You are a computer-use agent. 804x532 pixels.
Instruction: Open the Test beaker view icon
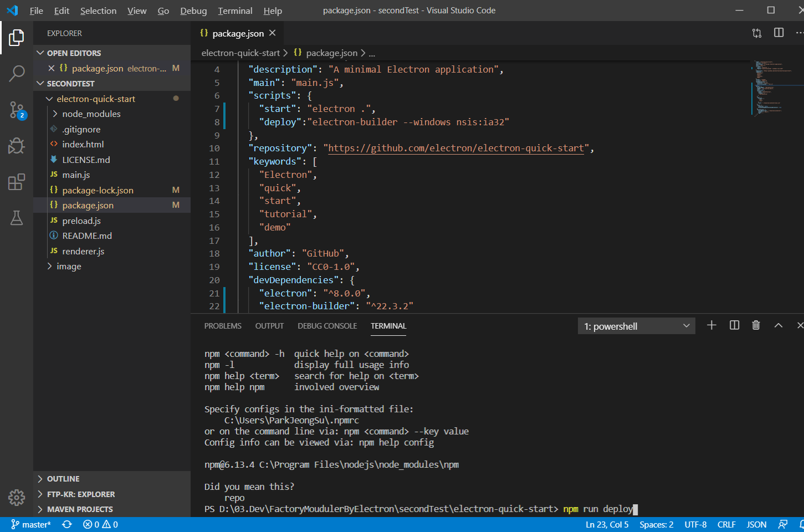point(17,218)
